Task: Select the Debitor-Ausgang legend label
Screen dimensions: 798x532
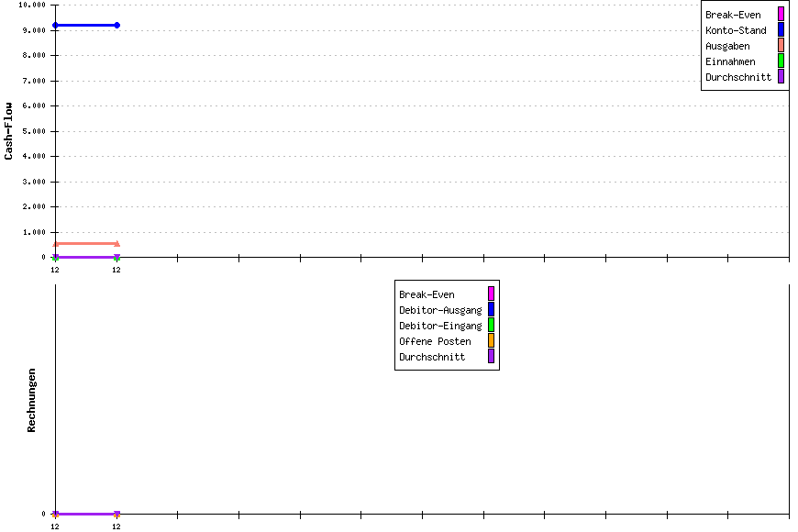Action: [439, 310]
